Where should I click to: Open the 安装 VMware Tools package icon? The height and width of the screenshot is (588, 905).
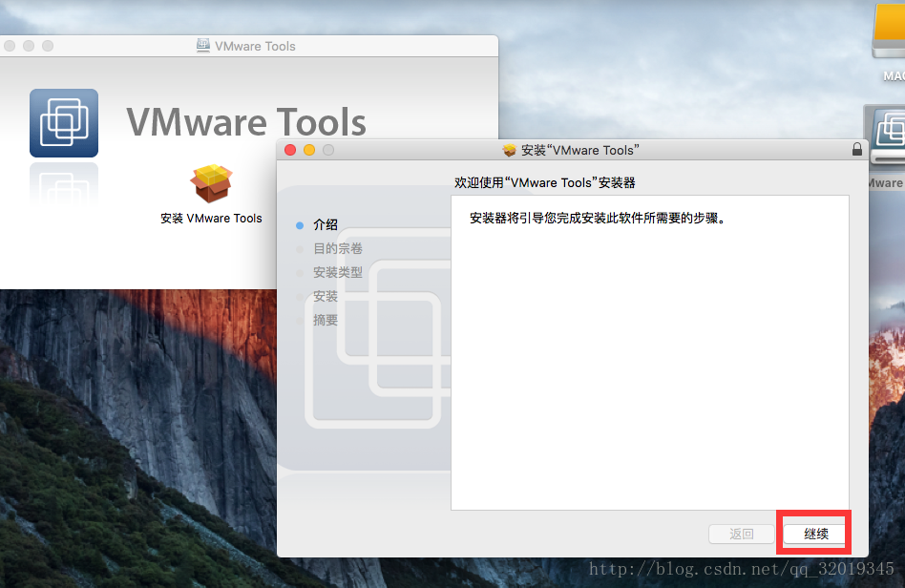(211, 183)
